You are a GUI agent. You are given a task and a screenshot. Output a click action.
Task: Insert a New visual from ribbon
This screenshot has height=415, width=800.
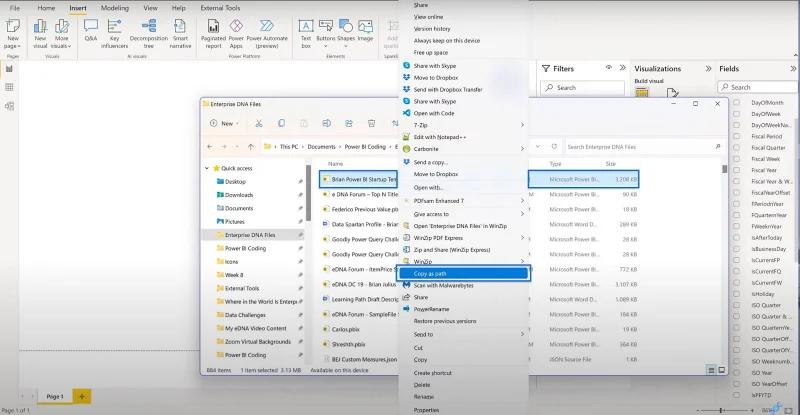40,26
